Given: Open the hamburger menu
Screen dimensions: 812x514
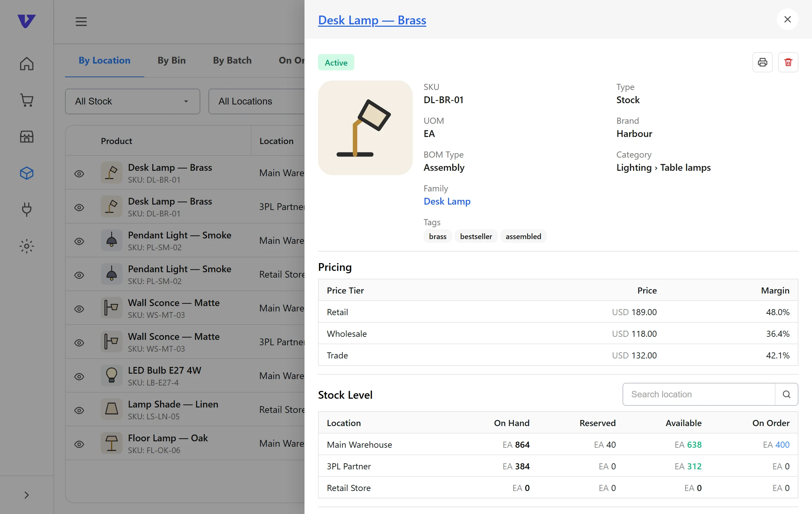Looking at the screenshot, I should click(81, 22).
